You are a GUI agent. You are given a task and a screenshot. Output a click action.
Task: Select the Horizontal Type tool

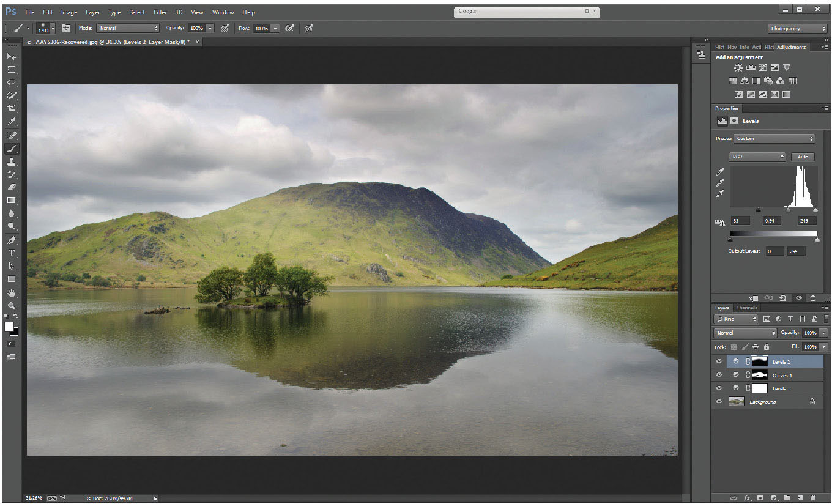(x=11, y=253)
